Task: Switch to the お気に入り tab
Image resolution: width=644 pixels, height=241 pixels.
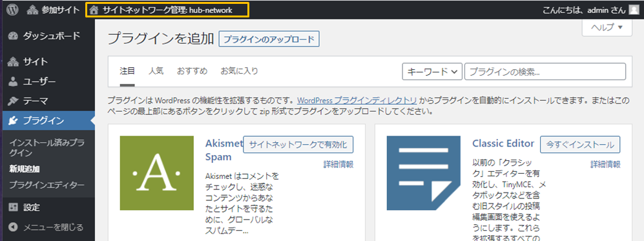Action: pyautogui.click(x=240, y=71)
